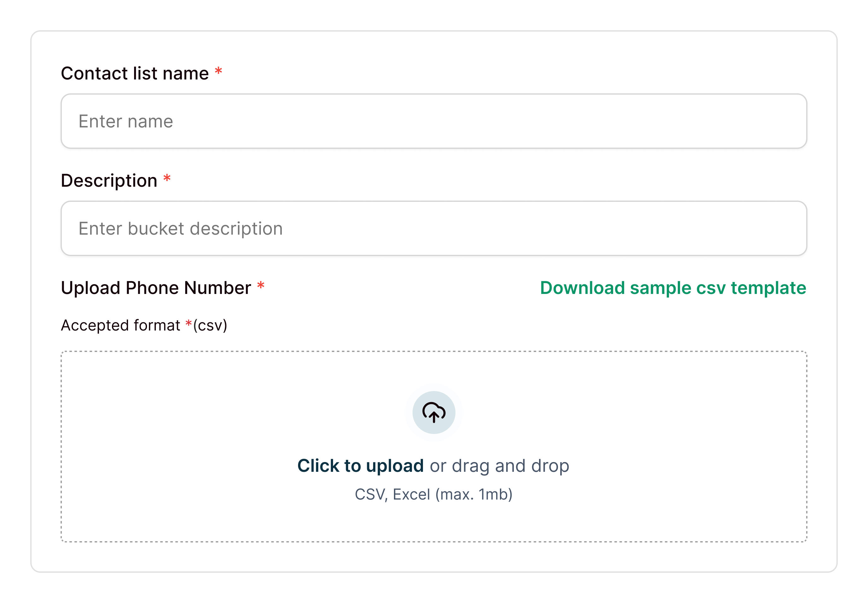868x603 pixels.
Task: Click the red asterisk beside Upload Phone Number
Action: (x=260, y=285)
